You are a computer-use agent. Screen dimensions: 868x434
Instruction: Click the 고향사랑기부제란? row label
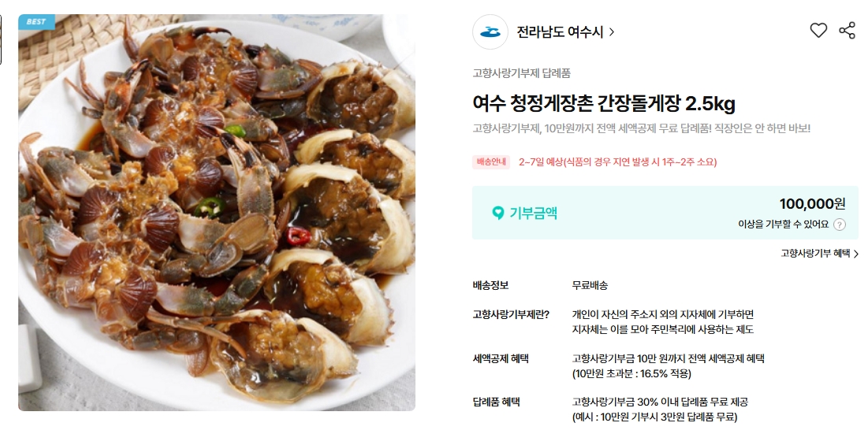(x=511, y=314)
